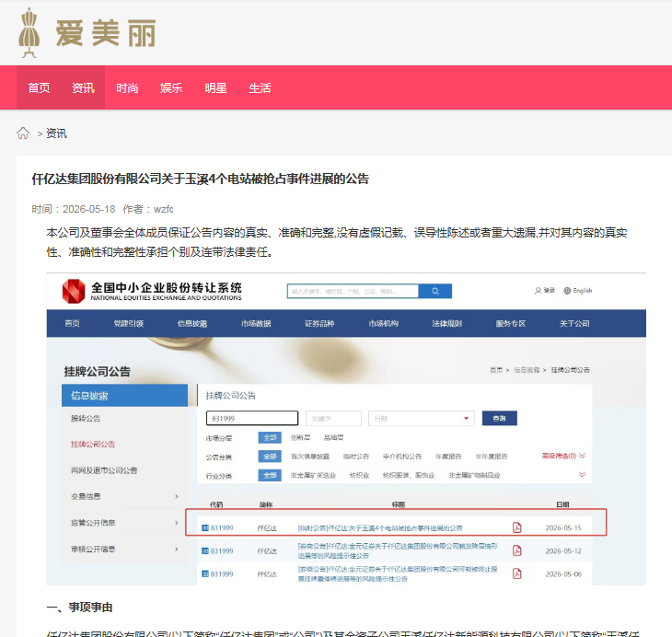Expand the industry list chevron beside 非金属矿物制品业
This screenshot has height=637, width=672.
pyautogui.click(x=582, y=475)
